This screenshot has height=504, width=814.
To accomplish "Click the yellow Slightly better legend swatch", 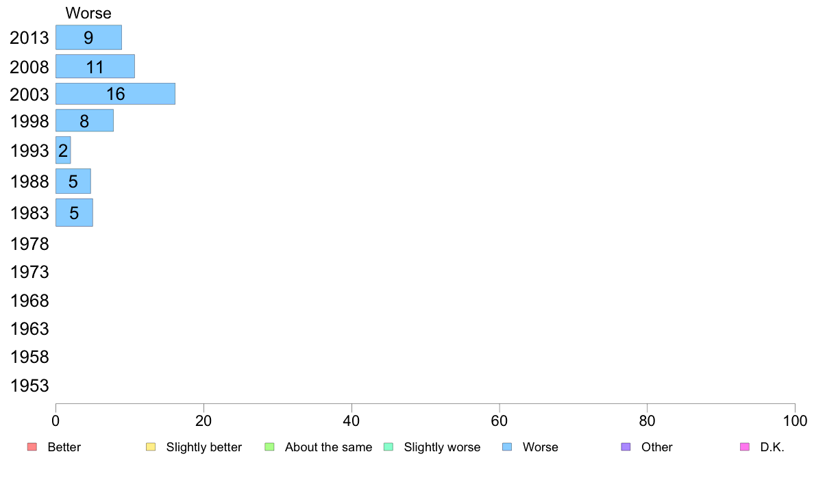I will [151, 447].
